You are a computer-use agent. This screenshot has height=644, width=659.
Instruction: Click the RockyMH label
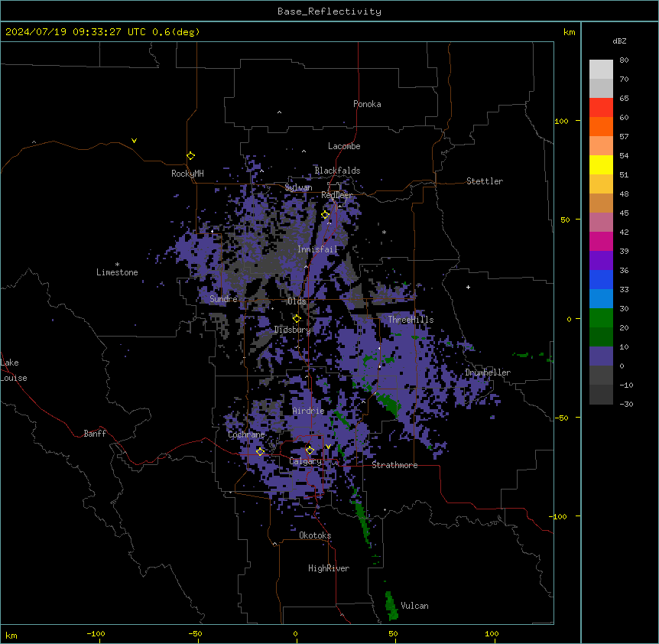[187, 174]
